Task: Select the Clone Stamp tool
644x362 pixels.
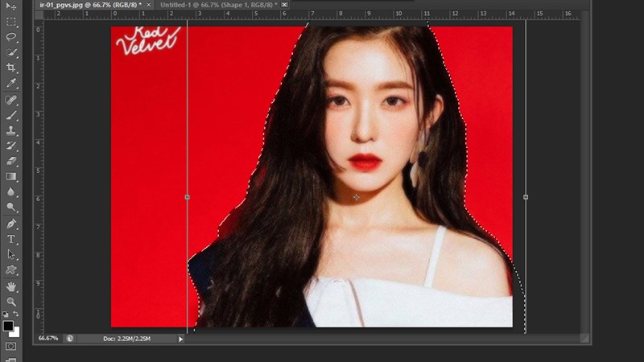Action: pyautogui.click(x=11, y=130)
